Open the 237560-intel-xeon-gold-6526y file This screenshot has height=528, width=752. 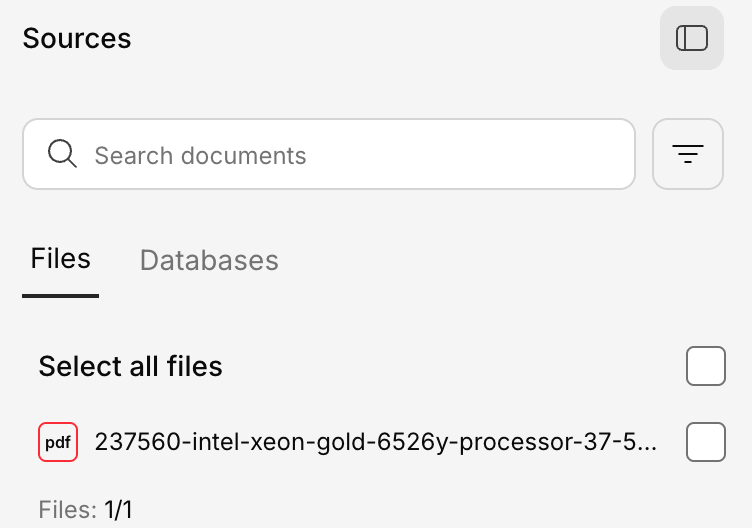[x=375, y=442]
